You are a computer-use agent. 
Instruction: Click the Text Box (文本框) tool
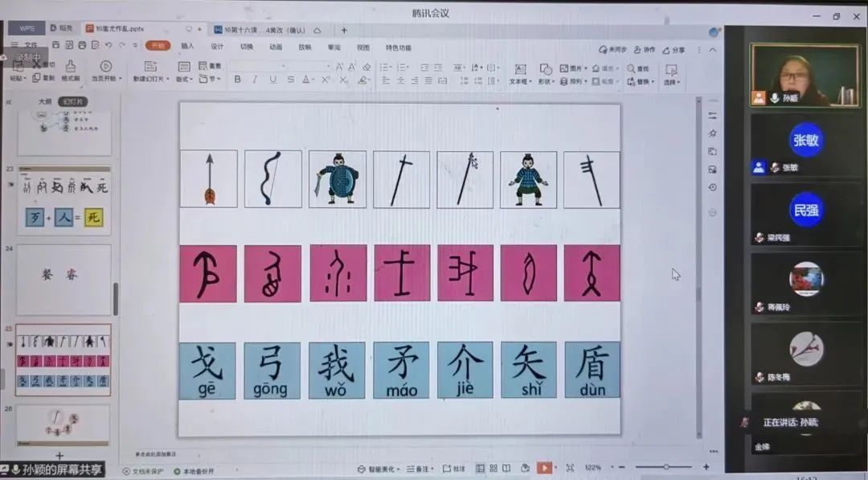[520, 73]
